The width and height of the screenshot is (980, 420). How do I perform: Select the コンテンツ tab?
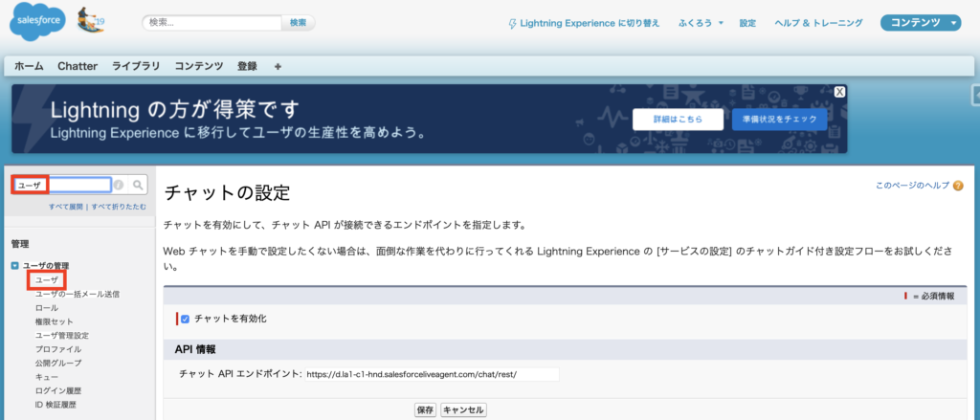(x=199, y=66)
